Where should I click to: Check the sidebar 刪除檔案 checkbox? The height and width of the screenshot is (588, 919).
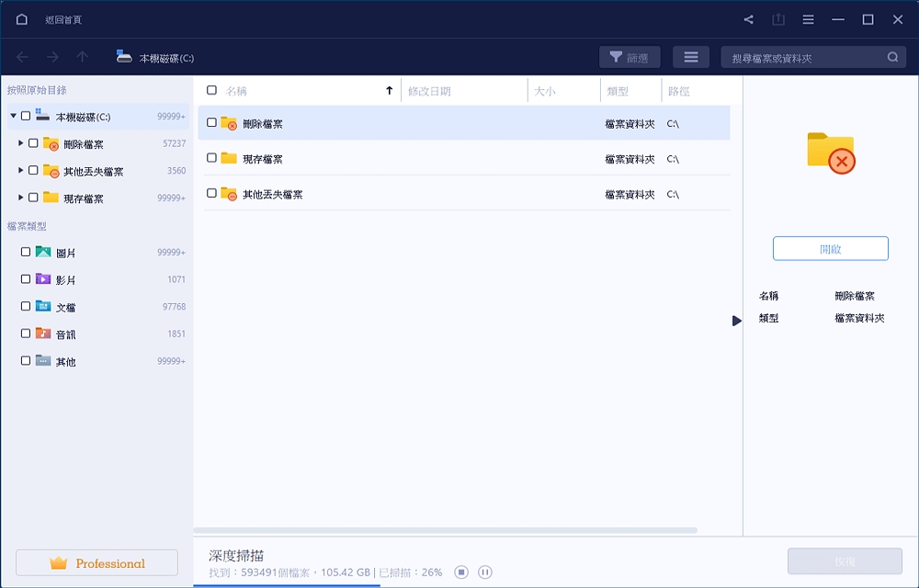pos(33,143)
